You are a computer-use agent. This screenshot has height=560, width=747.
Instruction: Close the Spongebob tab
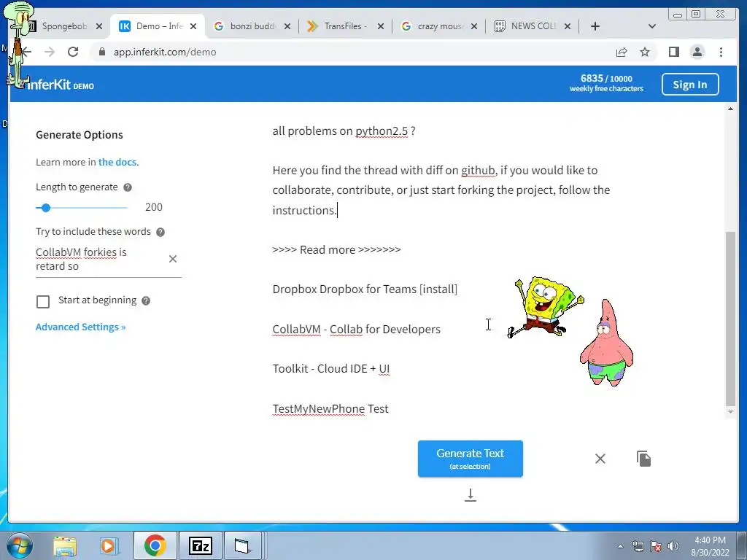pos(99,26)
